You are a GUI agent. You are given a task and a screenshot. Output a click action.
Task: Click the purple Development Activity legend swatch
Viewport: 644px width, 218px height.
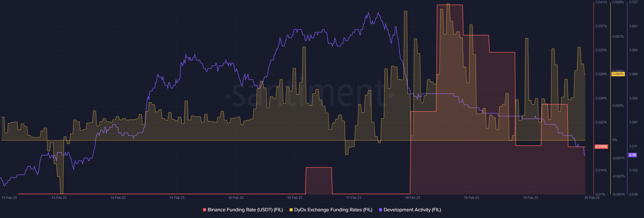click(x=380, y=210)
